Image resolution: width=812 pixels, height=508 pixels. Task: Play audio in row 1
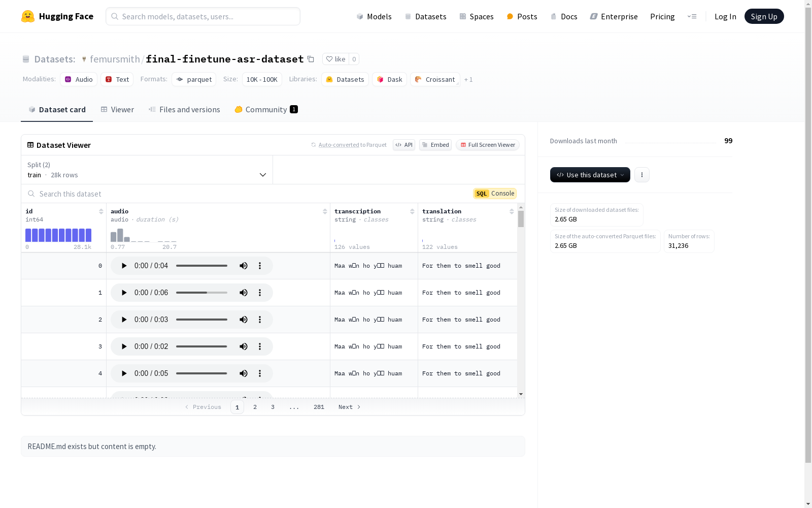[124, 293]
